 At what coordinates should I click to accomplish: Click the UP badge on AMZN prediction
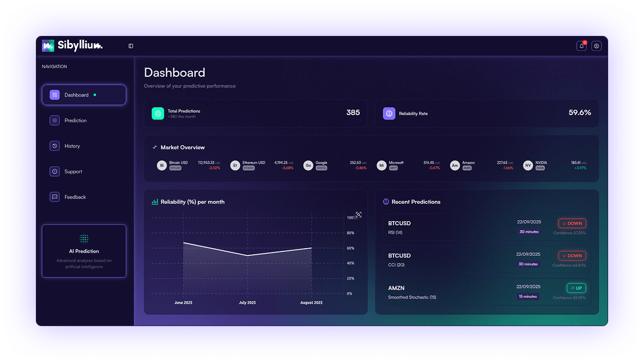point(576,288)
